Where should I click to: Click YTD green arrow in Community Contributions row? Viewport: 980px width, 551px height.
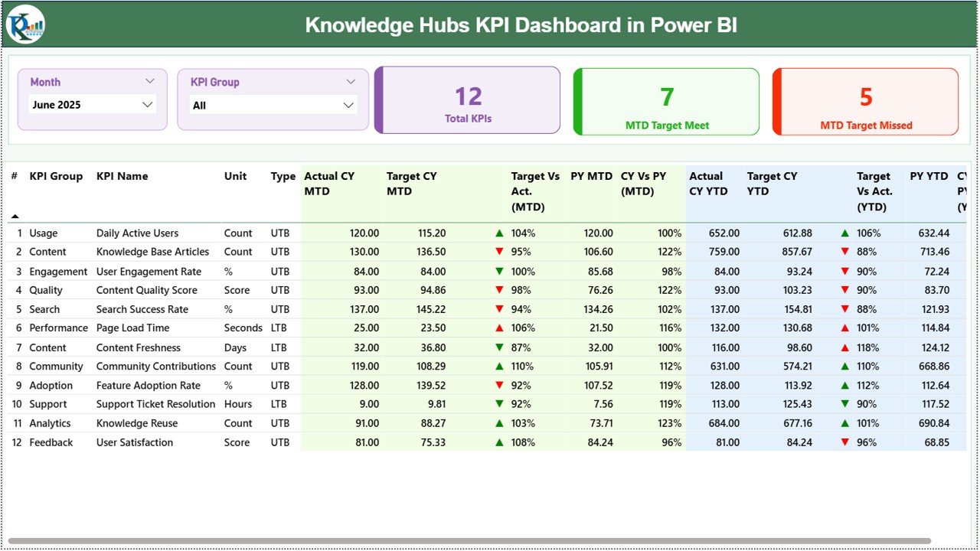click(845, 367)
